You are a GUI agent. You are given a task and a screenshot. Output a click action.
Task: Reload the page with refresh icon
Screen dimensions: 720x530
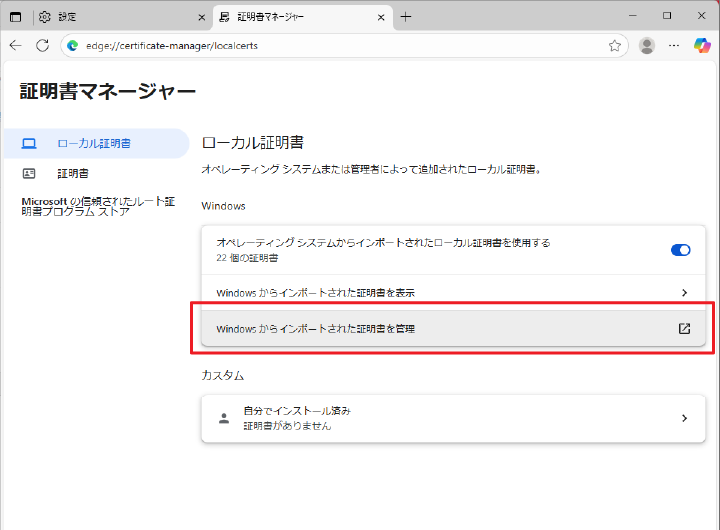click(42, 45)
